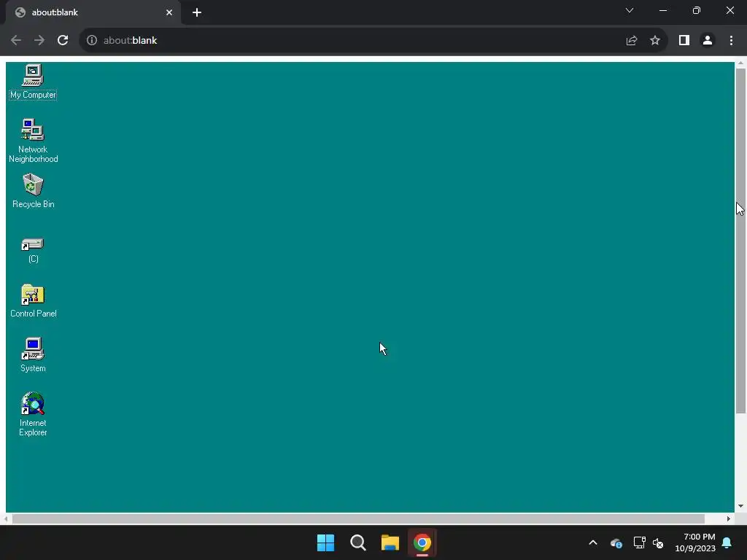Show hidden system tray icons
Screen dimensions: 747x560
pyautogui.click(x=593, y=542)
